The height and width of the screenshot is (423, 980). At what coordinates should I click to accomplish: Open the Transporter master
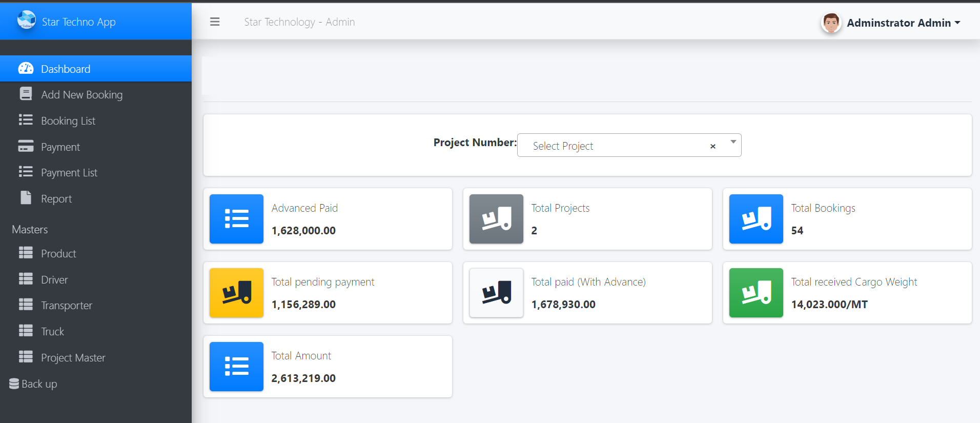[96, 305]
